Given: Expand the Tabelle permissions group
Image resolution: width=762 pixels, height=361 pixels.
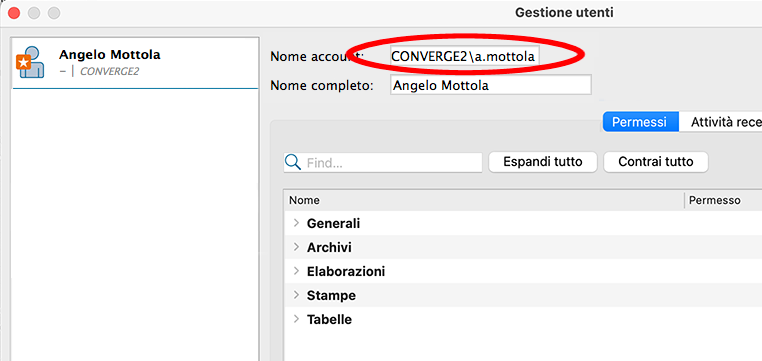Looking at the screenshot, I should pyautogui.click(x=296, y=319).
